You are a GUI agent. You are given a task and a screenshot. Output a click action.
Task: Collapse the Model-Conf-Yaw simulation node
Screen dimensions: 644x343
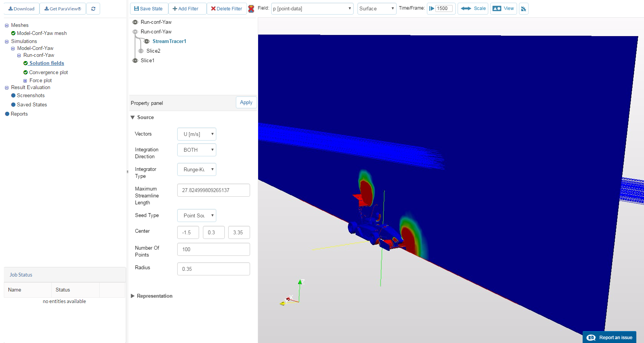click(13, 48)
